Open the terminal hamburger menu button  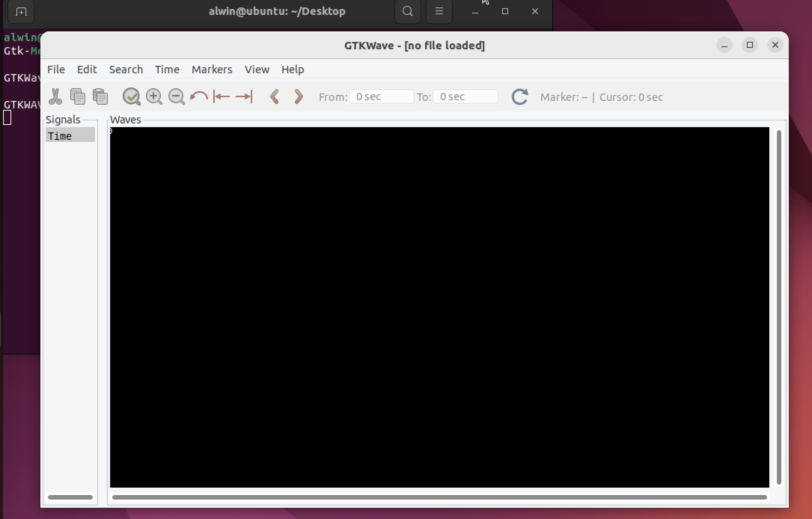439,11
